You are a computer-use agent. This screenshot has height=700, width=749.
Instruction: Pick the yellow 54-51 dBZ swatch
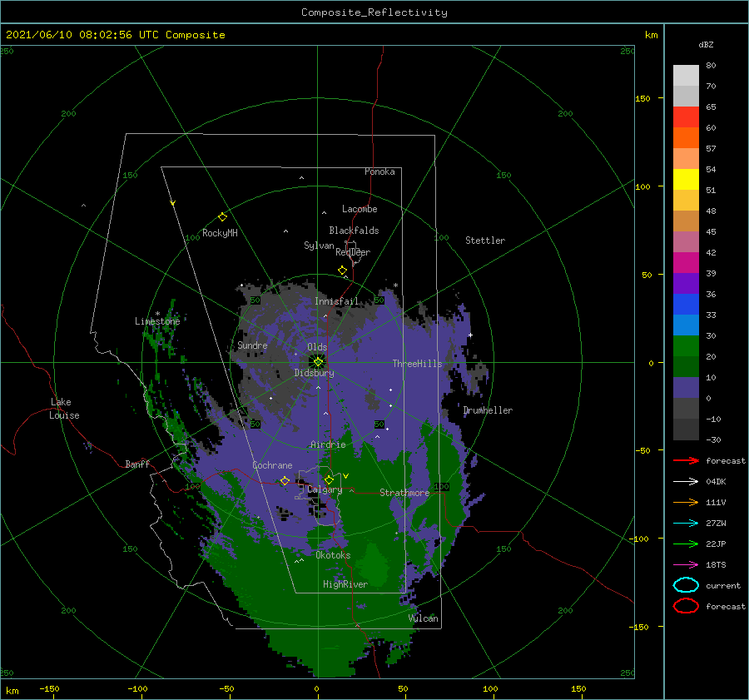coord(686,180)
